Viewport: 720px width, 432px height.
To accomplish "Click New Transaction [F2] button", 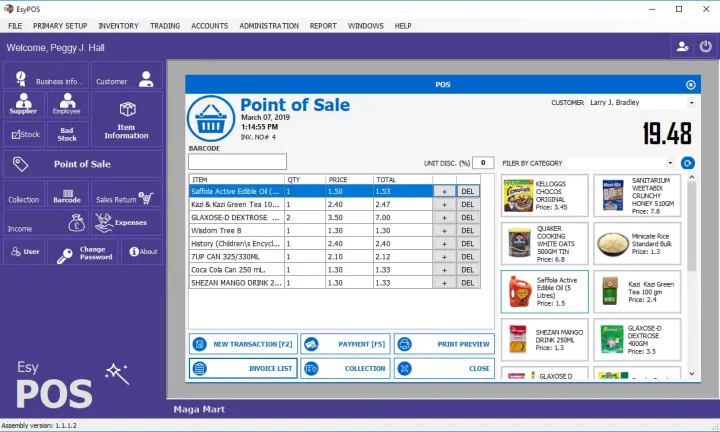I will [x=243, y=344].
